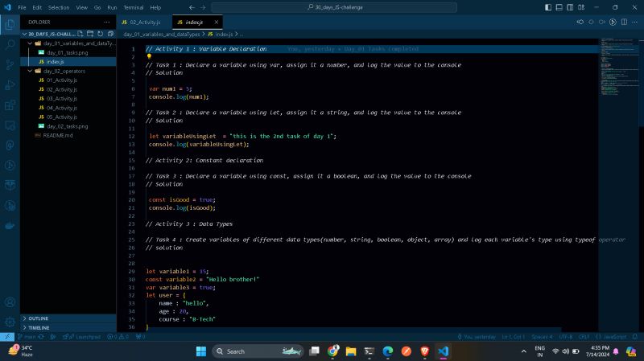Toggle the primary side bar layout icon

548,7
